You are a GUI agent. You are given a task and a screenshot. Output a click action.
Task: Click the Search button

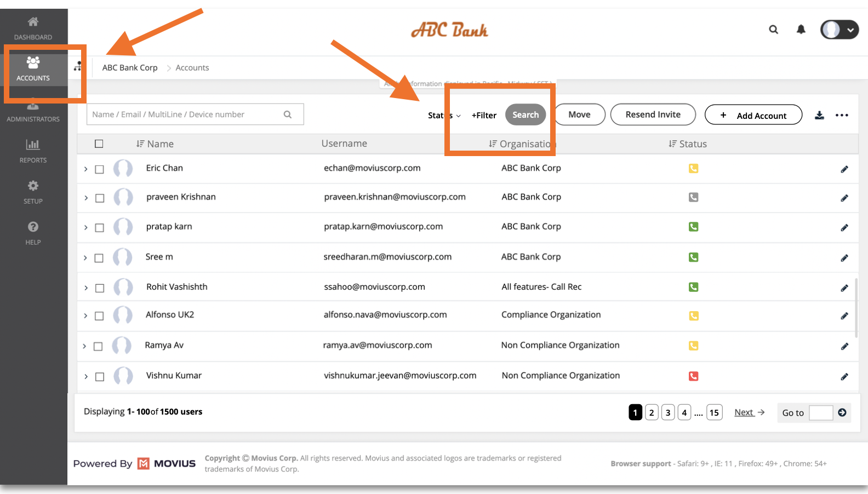(526, 115)
